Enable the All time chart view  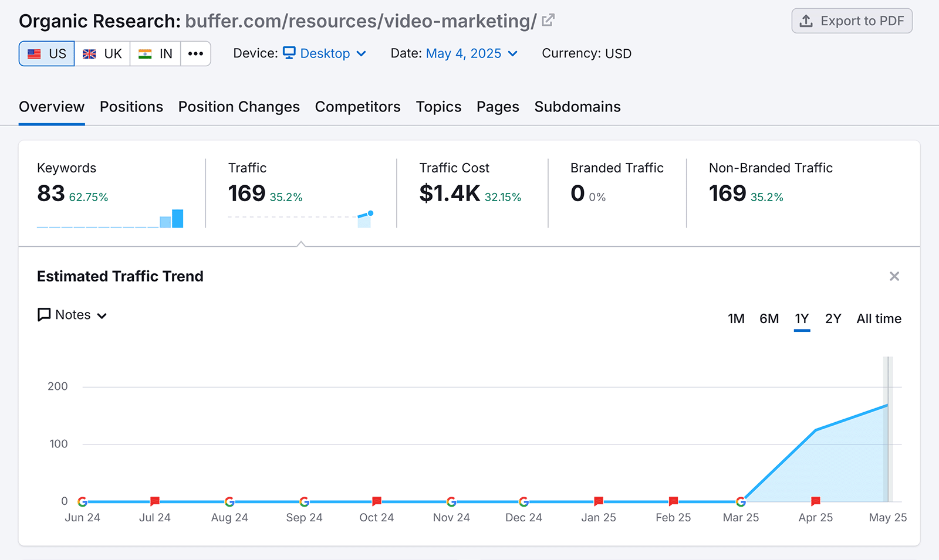[x=879, y=318]
